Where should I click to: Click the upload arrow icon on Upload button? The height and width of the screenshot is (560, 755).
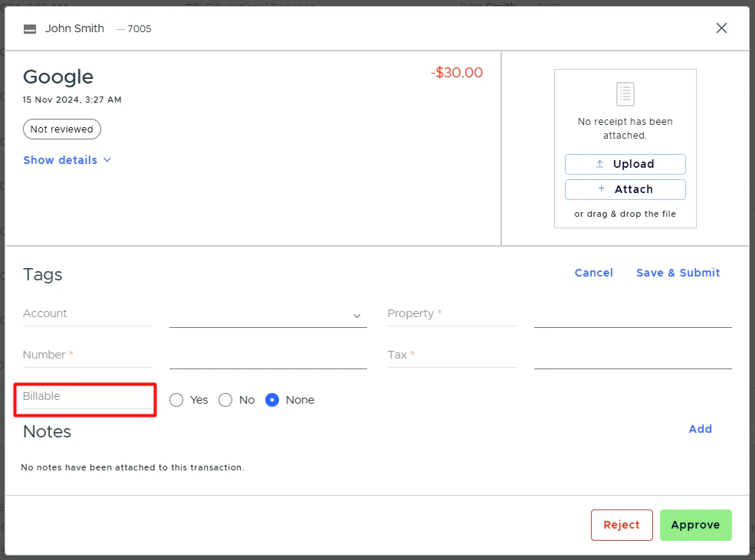(x=601, y=164)
